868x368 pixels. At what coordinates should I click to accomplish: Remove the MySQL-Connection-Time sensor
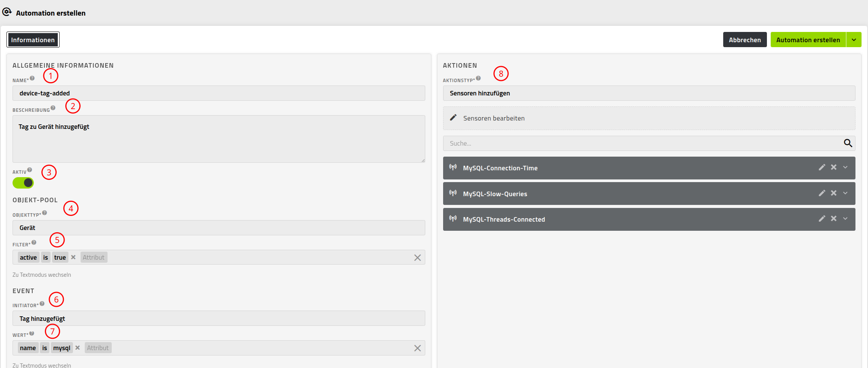[834, 167]
